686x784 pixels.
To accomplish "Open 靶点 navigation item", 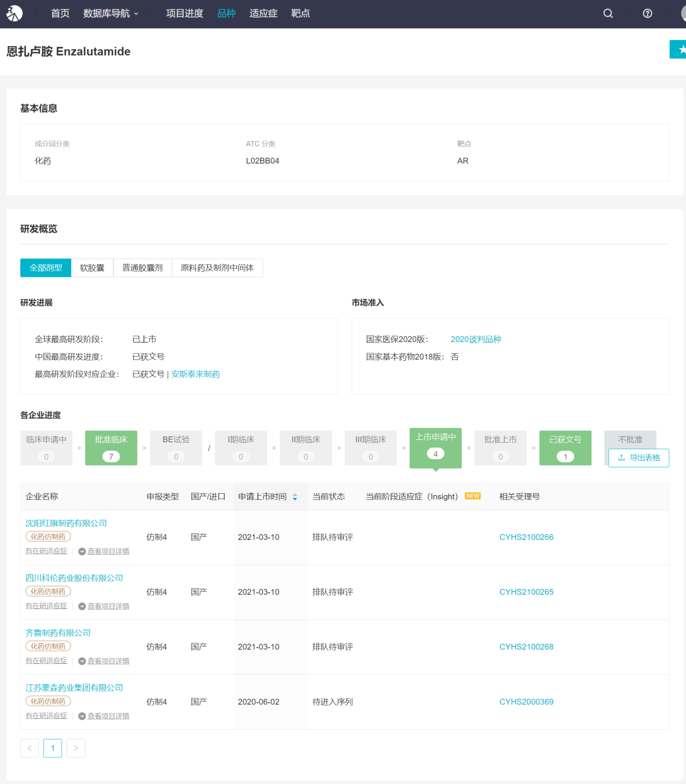I will 301,14.
